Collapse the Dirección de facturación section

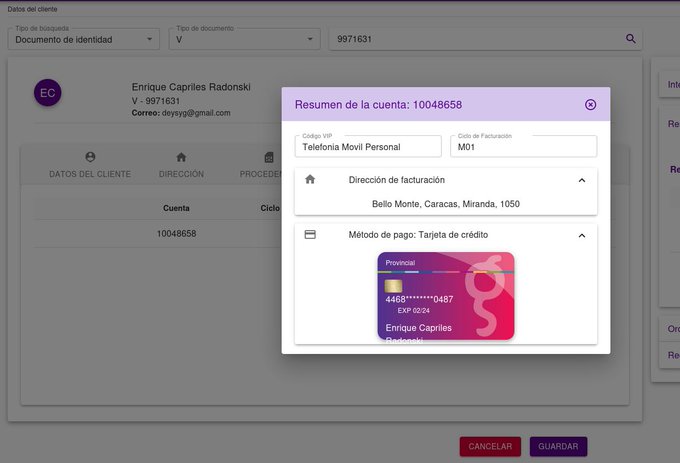click(x=582, y=180)
